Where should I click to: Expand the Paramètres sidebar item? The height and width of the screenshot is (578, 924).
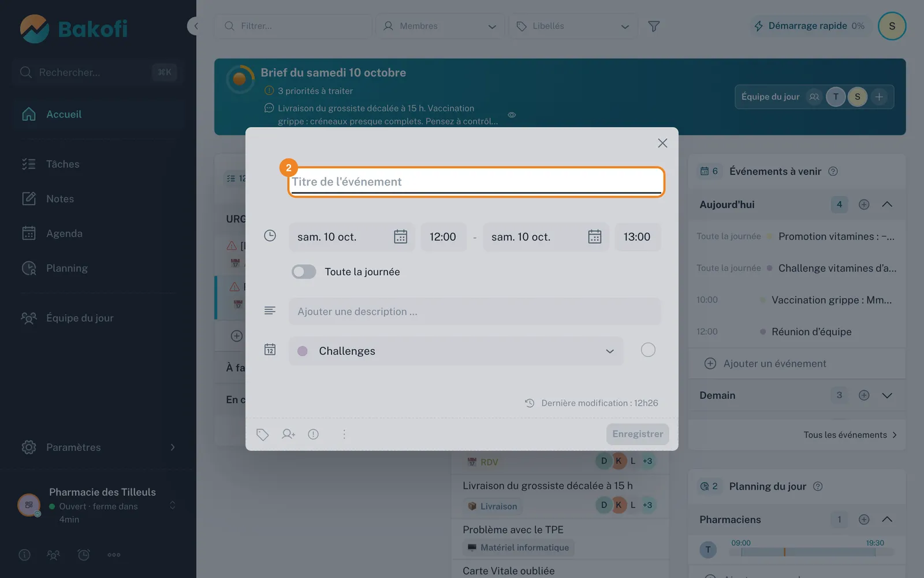click(98, 447)
